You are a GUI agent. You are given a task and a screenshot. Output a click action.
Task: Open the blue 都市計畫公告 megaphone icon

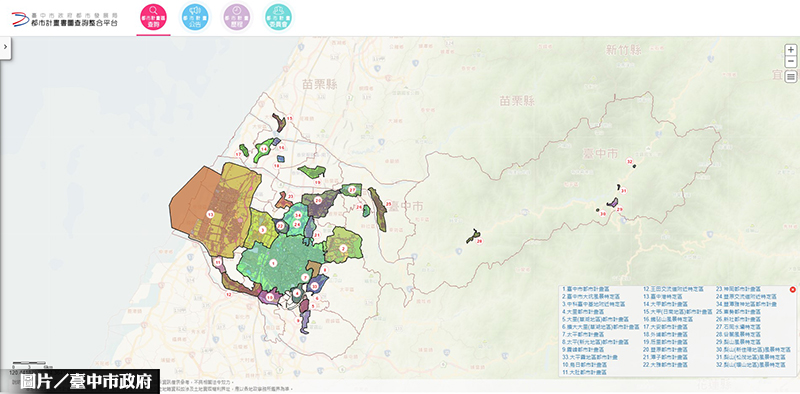[195, 17]
